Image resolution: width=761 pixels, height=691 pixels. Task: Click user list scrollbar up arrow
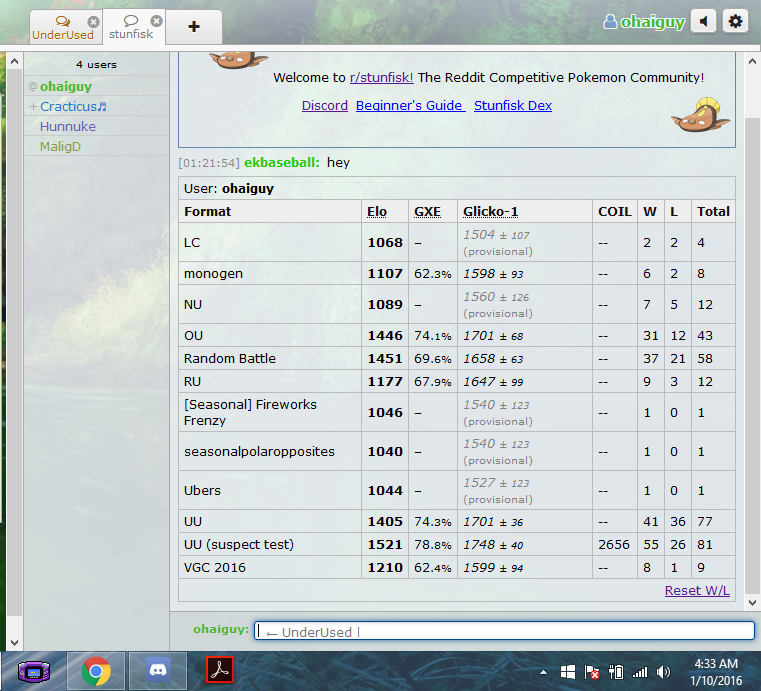click(x=15, y=62)
